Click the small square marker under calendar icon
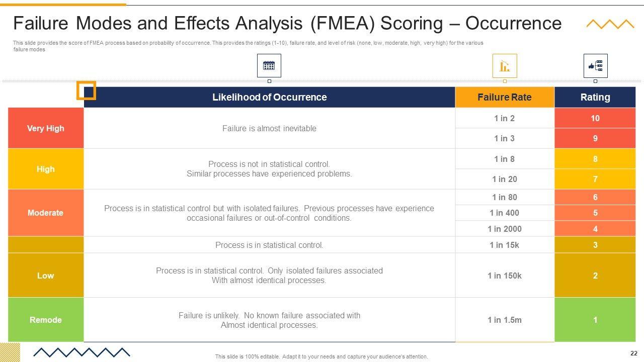 click(x=269, y=81)
